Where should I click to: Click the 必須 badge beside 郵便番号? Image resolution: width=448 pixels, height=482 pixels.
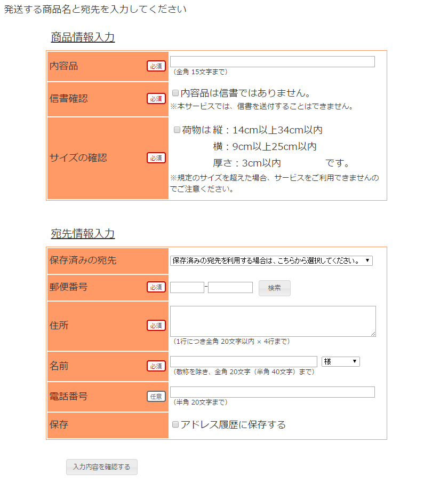tap(156, 287)
